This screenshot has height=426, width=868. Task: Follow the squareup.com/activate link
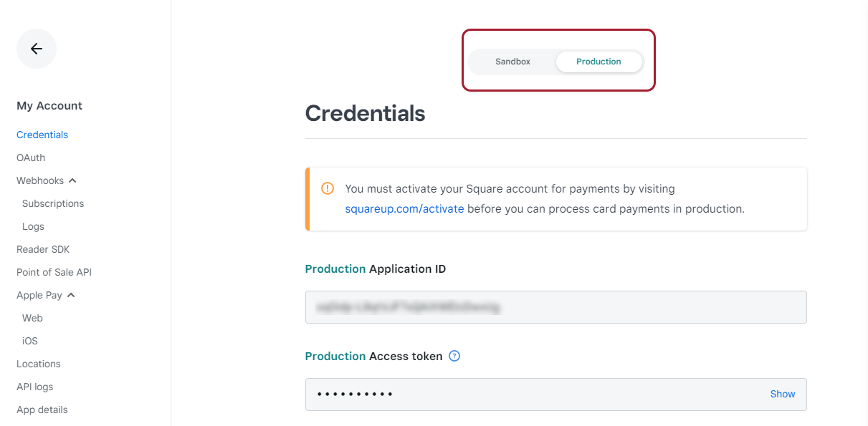click(404, 209)
